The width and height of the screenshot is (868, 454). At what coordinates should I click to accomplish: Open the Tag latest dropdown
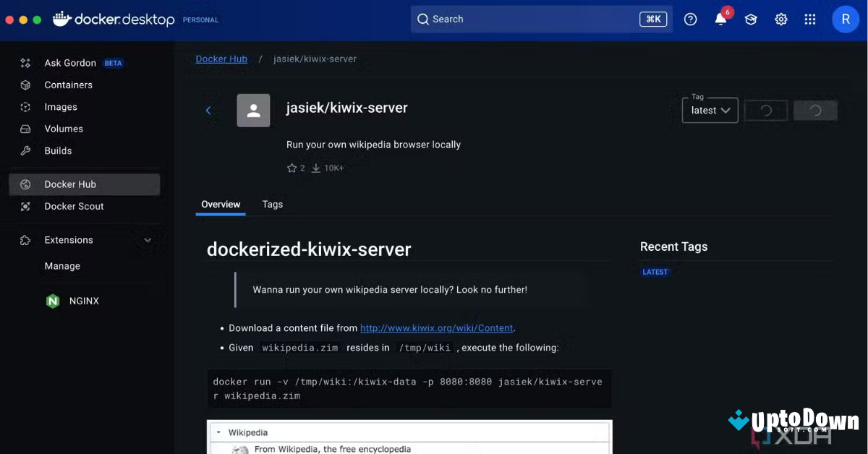click(x=710, y=111)
